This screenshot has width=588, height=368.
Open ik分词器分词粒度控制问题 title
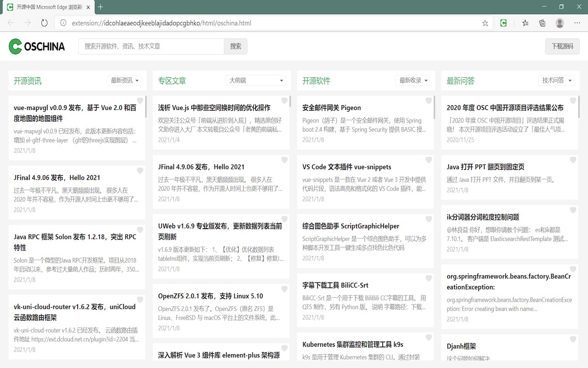pyautogui.click(x=483, y=217)
